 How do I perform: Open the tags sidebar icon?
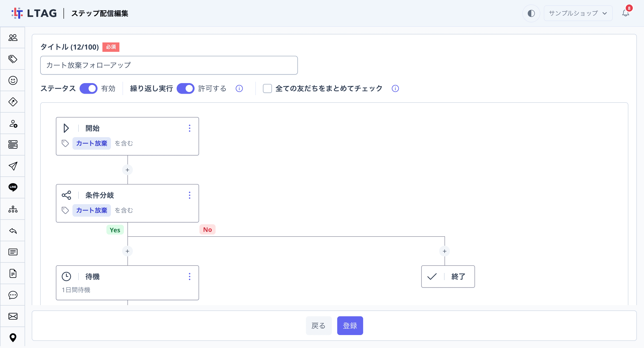click(x=13, y=59)
